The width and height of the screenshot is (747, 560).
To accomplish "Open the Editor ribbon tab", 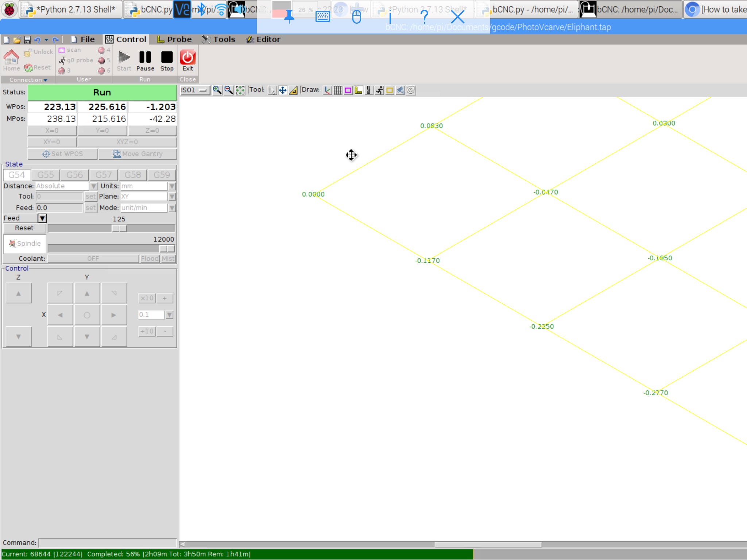I will click(x=263, y=39).
